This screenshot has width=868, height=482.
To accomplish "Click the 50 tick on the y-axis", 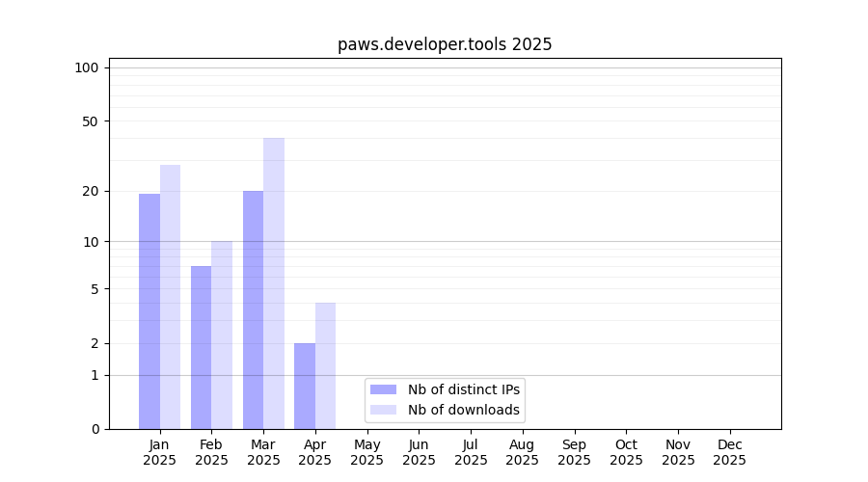I will (x=90, y=121).
